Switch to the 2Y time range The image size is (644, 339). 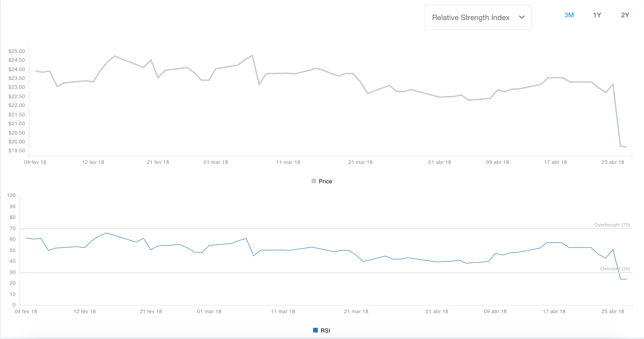625,15
